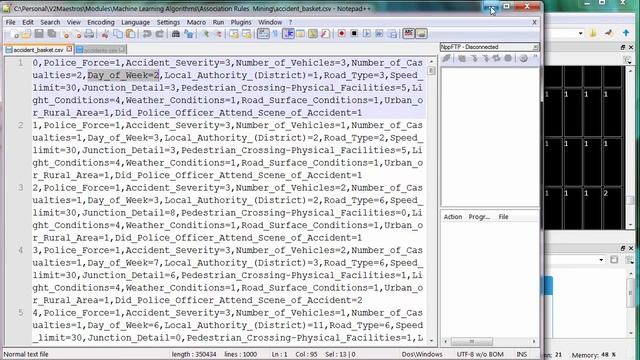Paste clipboard with the Paste icon
Image resolution: width=640 pixels, height=360 pixels.
[130, 34]
